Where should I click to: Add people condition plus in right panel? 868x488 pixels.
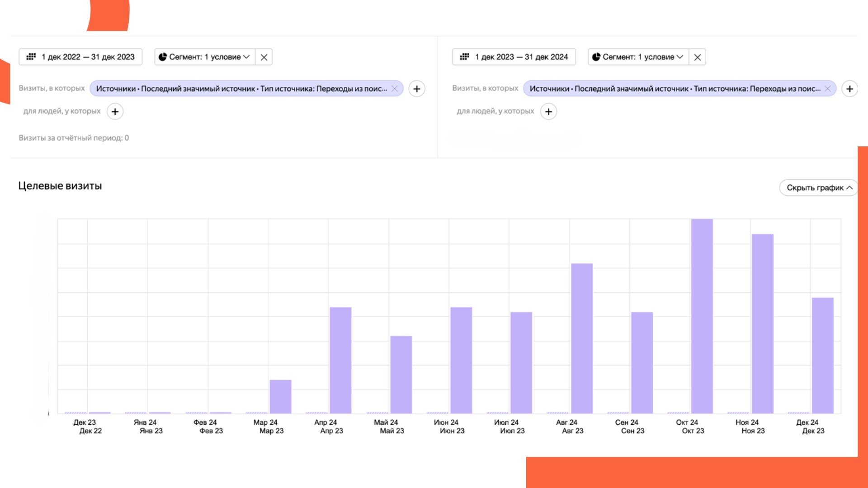pyautogui.click(x=548, y=112)
